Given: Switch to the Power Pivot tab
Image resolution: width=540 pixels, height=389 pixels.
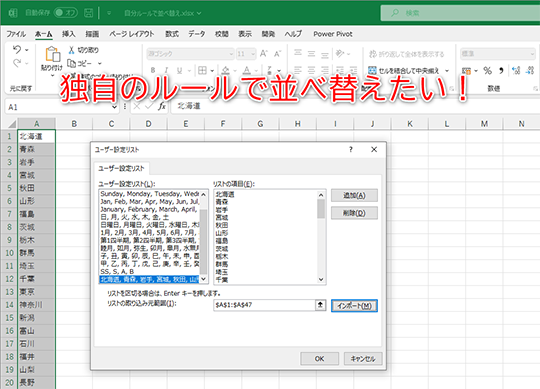Looking at the screenshot, I should pyautogui.click(x=333, y=34).
